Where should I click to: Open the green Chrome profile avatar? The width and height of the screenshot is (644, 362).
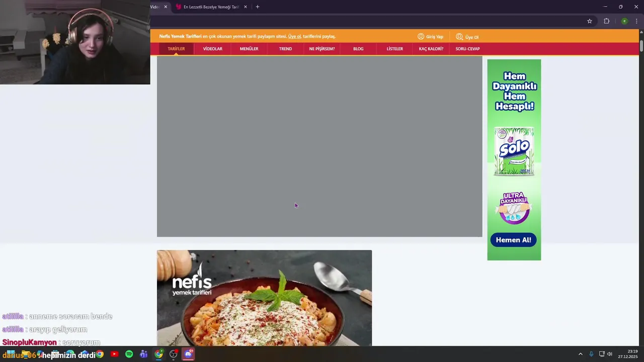624,21
